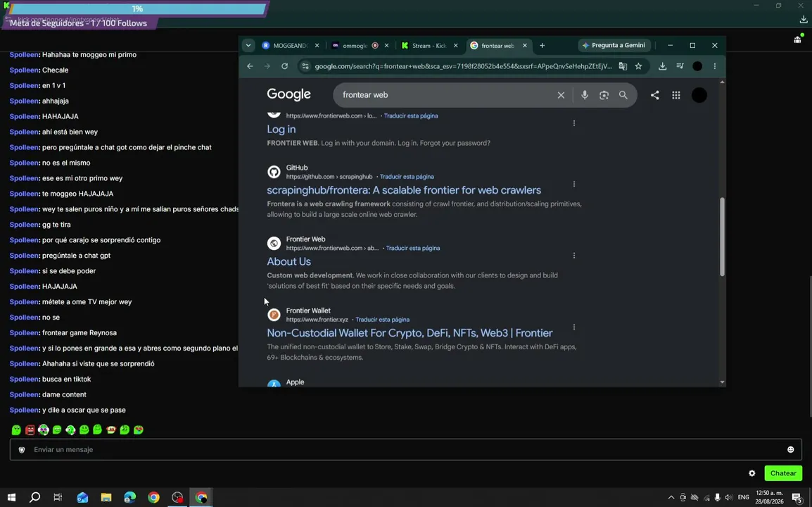This screenshot has width=812, height=507.
Task: Click the Chrome address bar URL
Action: pos(464,66)
